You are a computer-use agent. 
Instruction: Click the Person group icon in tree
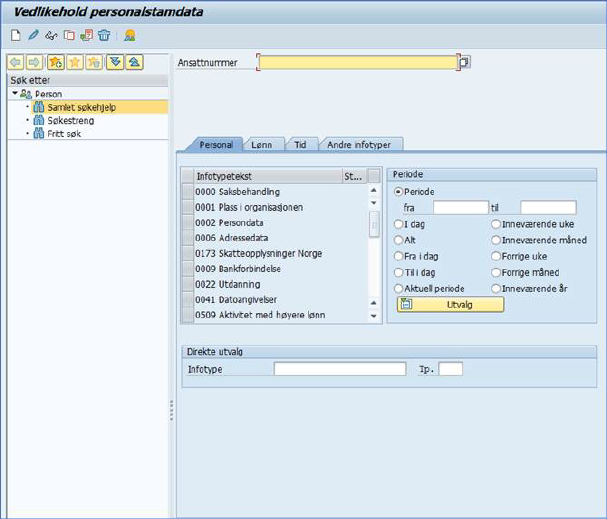click(x=26, y=94)
